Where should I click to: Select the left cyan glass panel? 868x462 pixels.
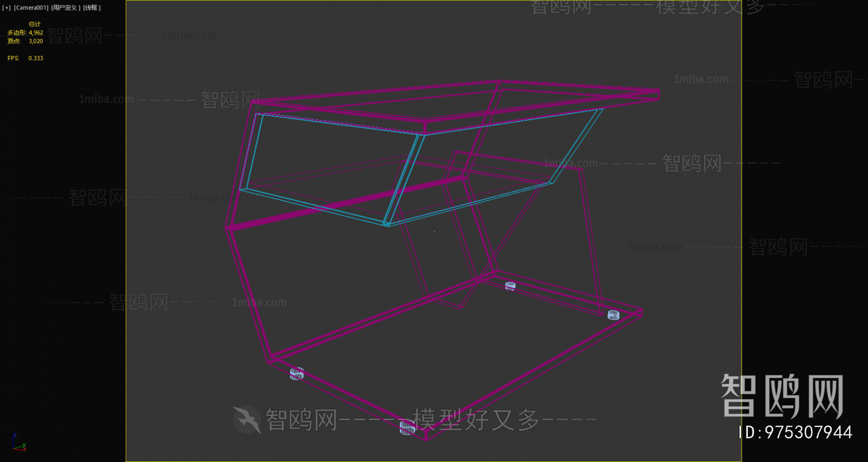click(331, 169)
